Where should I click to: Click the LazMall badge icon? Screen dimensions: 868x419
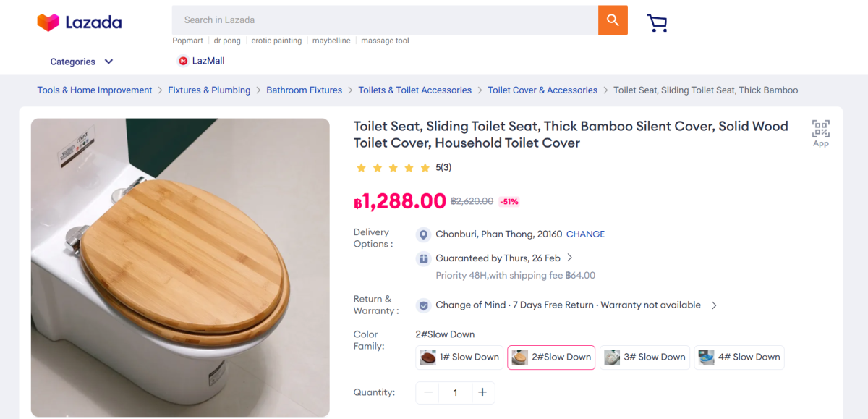click(183, 61)
